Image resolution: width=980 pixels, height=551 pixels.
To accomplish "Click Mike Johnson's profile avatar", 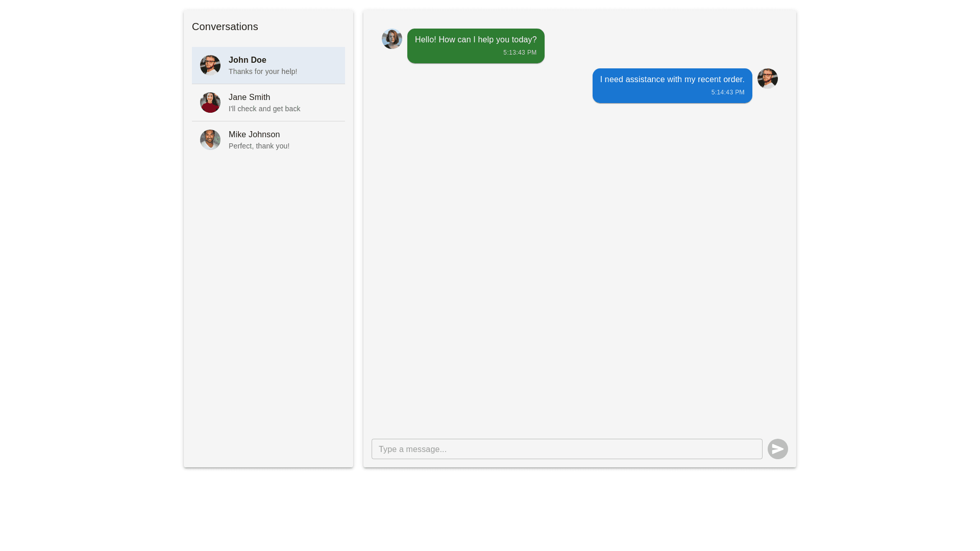I will pyautogui.click(x=210, y=140).
